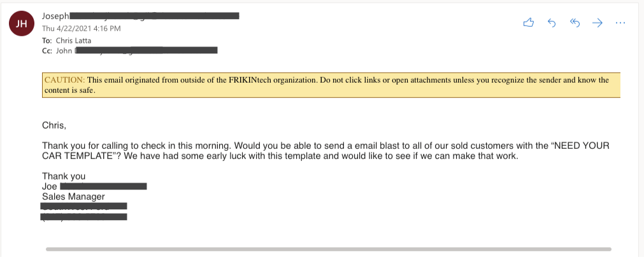Click the "Joe" name in the signature

coord(50,187)
